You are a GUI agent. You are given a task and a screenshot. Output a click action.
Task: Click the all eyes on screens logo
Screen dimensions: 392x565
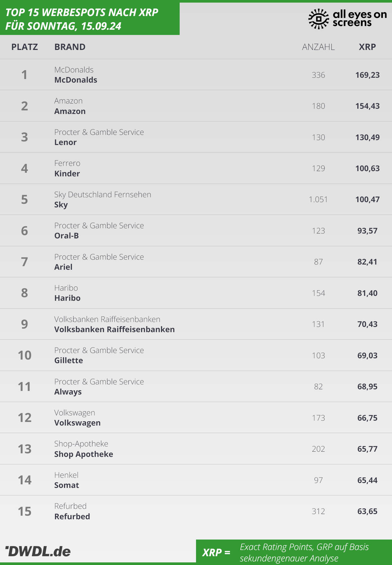348,19
